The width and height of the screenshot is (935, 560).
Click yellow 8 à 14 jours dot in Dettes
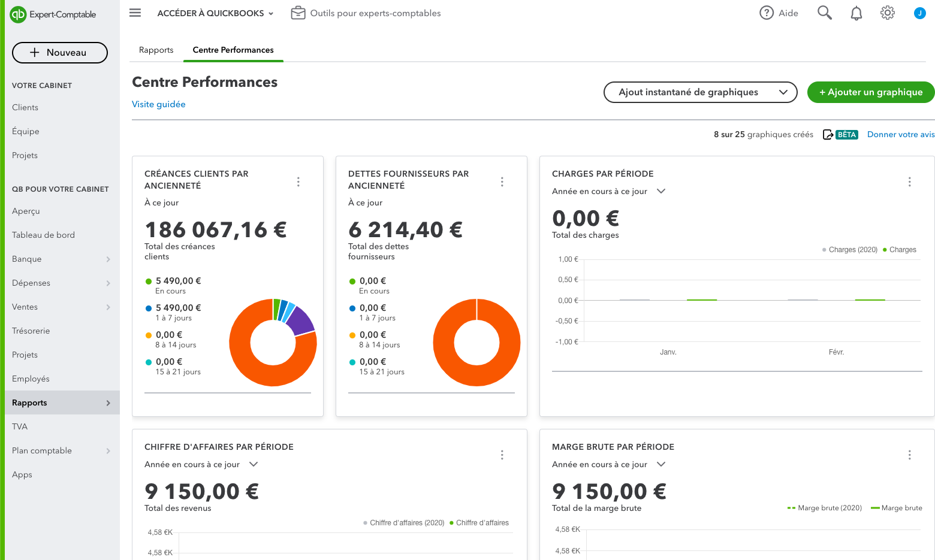click(352, 335)
